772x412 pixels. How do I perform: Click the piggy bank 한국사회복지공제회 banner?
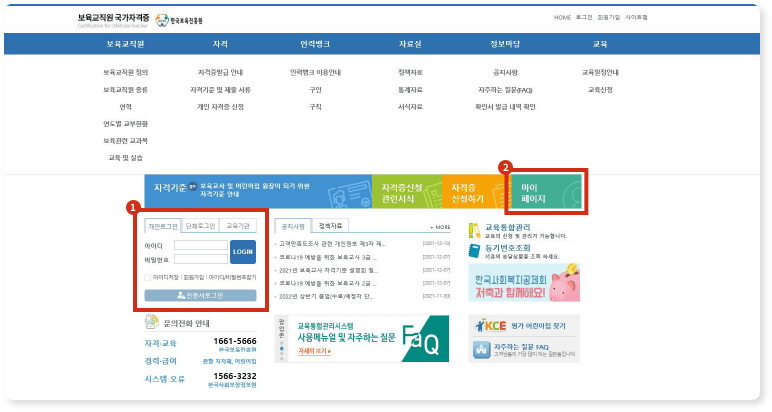524,283
